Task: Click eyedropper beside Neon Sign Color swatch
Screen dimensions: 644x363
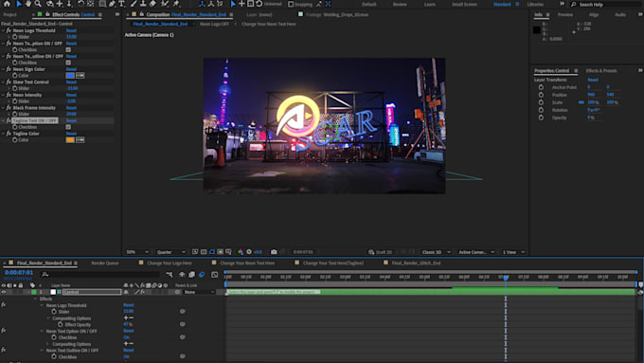Action: click(x=80, y=75)
